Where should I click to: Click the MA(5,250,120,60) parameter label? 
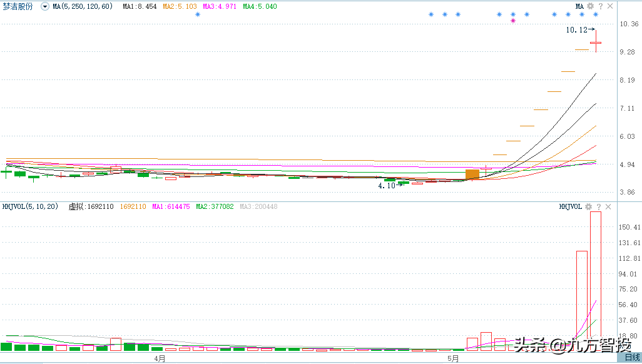click(83, 6)
